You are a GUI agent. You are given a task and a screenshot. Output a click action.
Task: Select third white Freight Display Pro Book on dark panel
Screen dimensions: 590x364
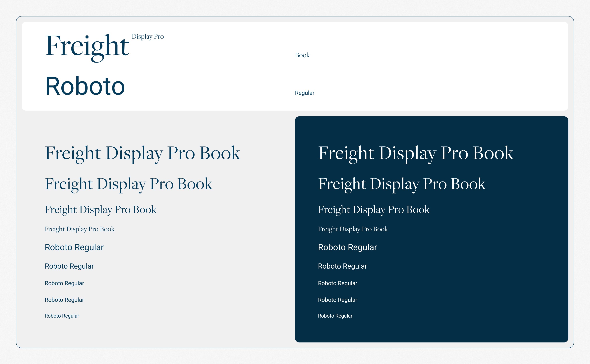point(374,209)
